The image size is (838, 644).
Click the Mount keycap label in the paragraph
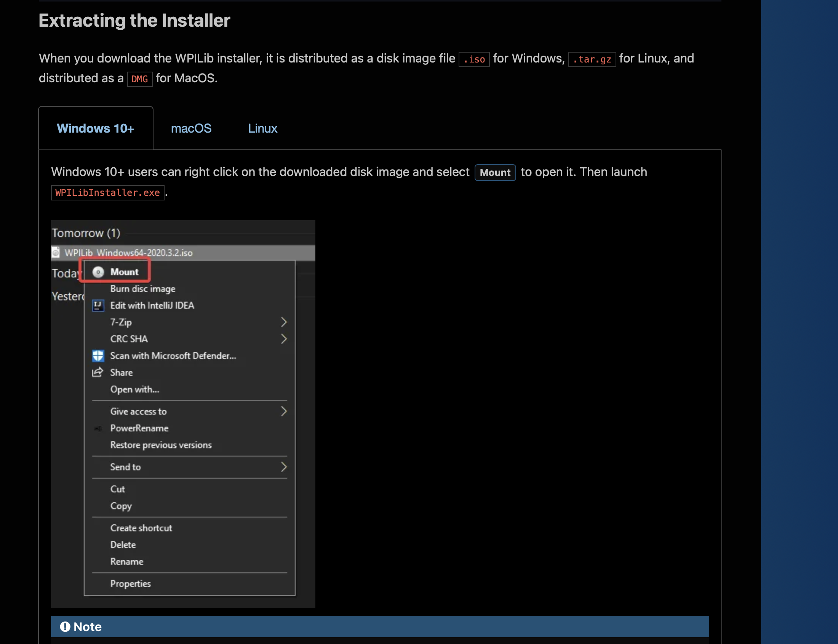pos(495,173)
